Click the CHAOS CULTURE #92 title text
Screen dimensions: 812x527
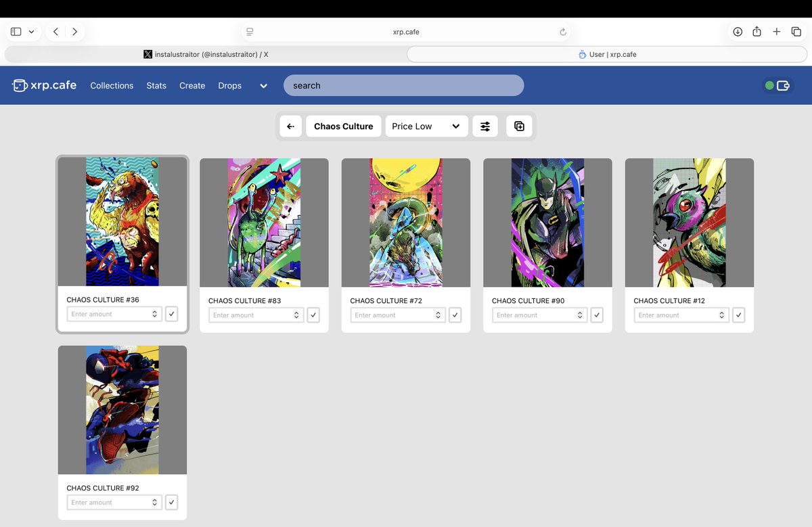[x=103, y=488]
